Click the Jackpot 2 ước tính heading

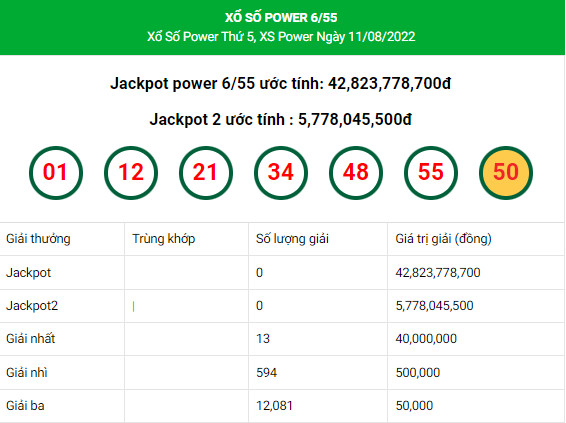[x=281, y=119]
